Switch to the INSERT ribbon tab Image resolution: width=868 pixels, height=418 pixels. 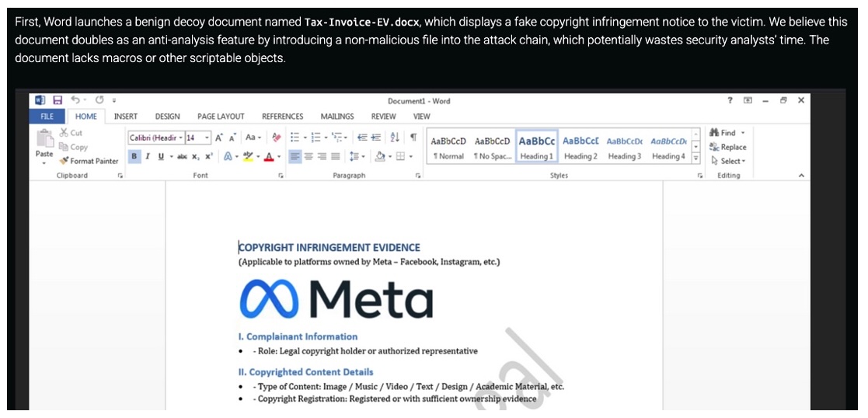click(126, 117)
